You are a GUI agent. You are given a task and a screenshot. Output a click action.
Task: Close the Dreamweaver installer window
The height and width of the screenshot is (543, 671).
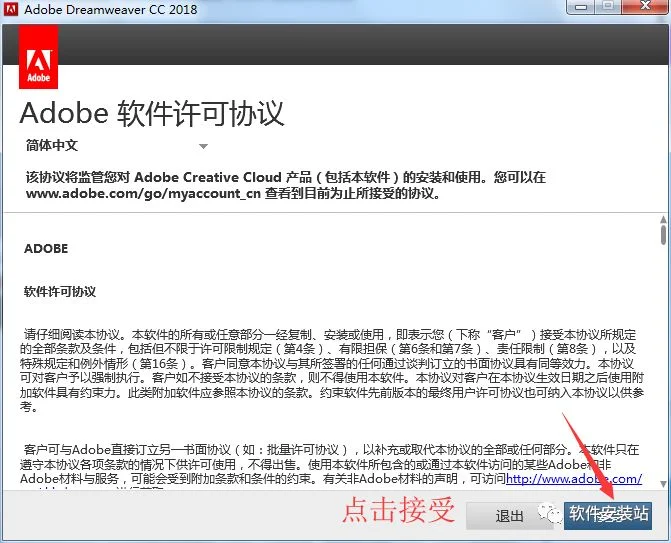[x=645, y=6]
